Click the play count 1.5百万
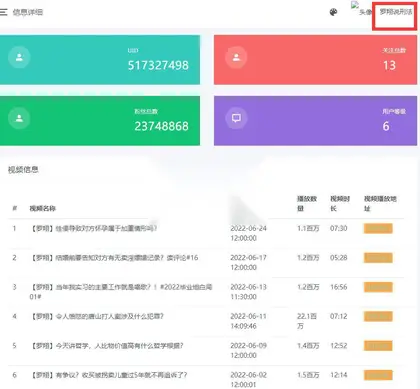Screen dimensions: 420x389 click(x=308, y=375)
